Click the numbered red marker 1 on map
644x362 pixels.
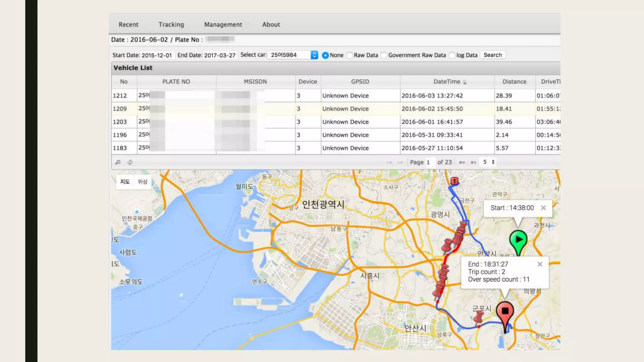454,181
